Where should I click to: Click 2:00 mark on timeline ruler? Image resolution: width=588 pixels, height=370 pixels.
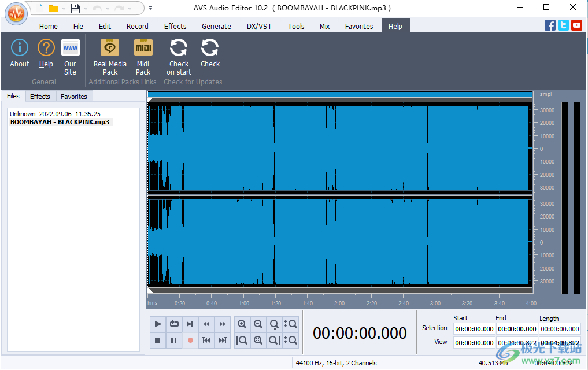click(339, 304)
